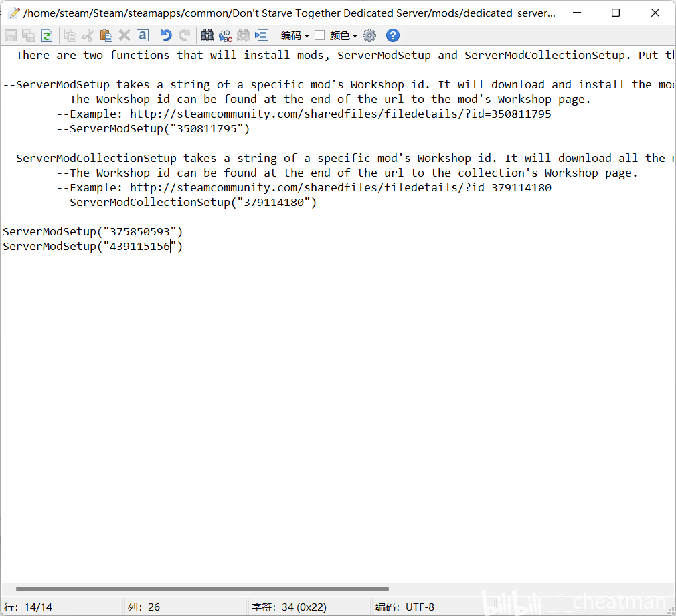Open the 颜色 color dropdown
The height and width of the screenshot is (616, 676).
(x=343, y=35)
